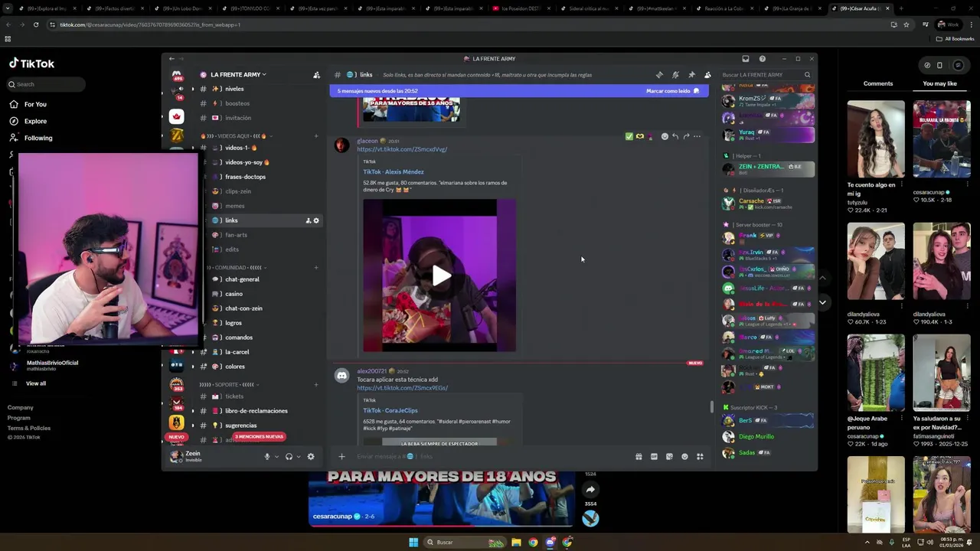Open glaceon's vt.tiktok.com link
This screenshot has width=980, height=551.
402,149
